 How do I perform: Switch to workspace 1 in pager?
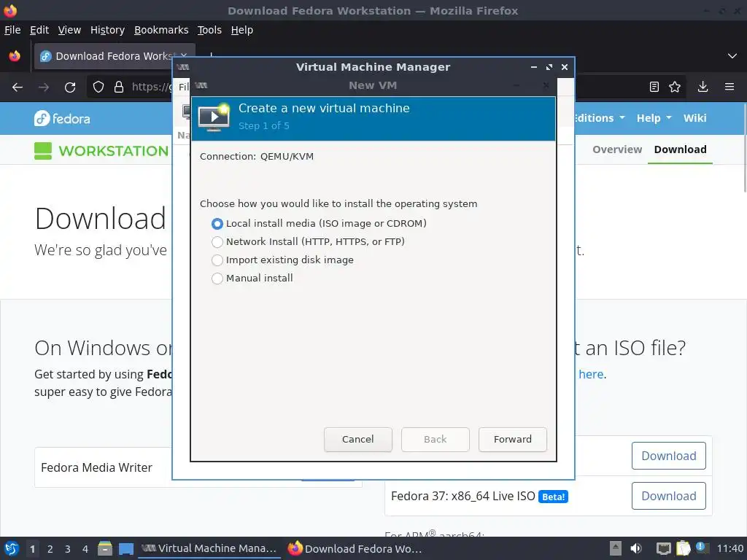[32, 549]
